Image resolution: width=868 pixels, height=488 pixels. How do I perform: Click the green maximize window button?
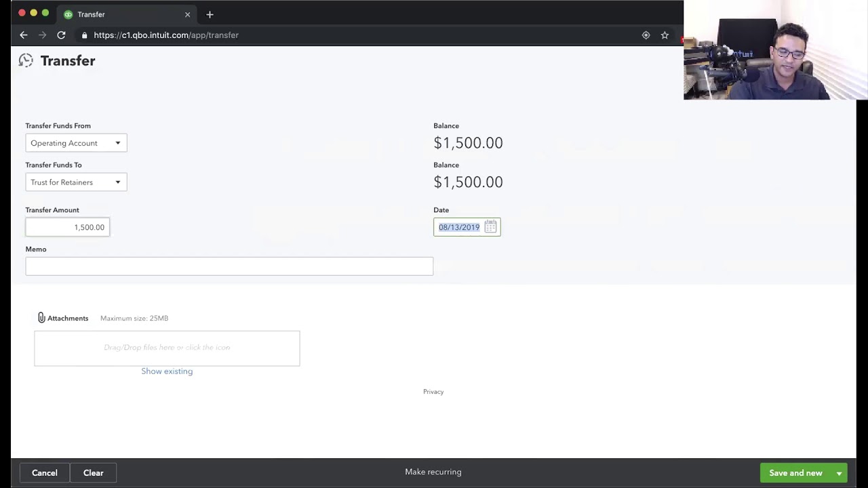pos(45,13)
